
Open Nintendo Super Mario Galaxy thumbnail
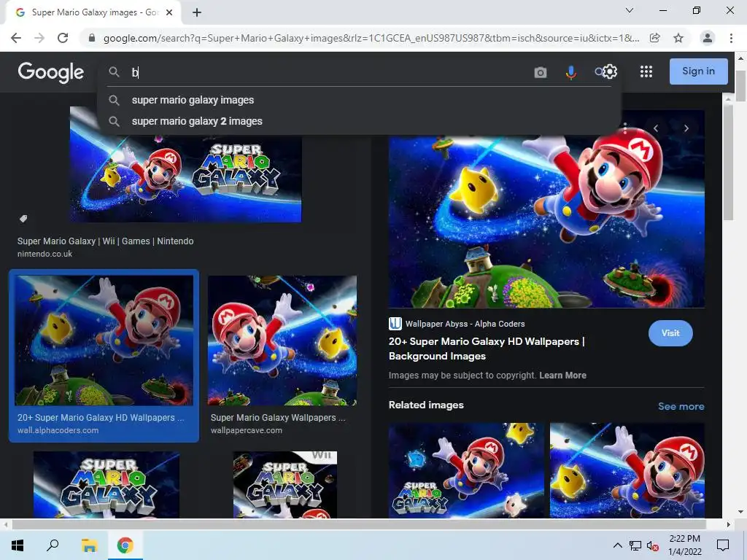point(186,179)
